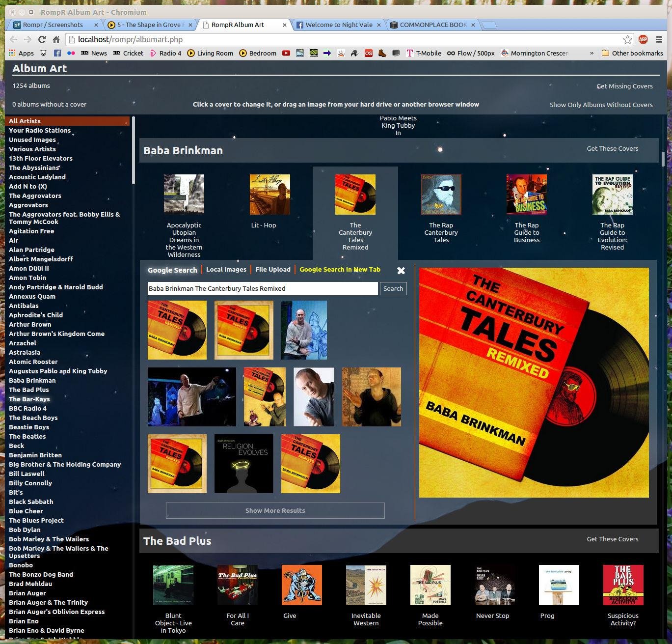Click the Lit - Hop album cover
The image size is (672, 644).
pyautogui.click(x=269, y=195)
